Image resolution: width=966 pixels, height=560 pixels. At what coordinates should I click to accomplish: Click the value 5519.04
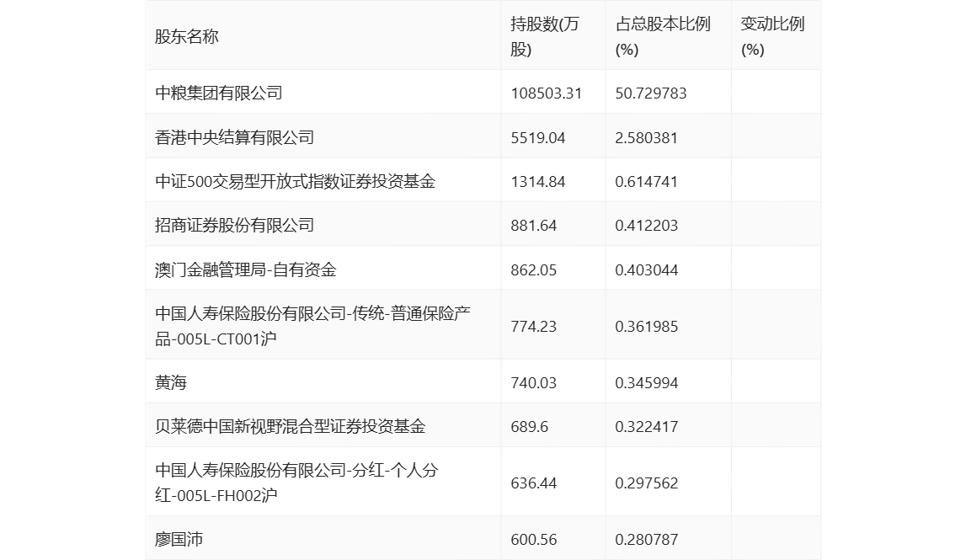coord(538,137)
